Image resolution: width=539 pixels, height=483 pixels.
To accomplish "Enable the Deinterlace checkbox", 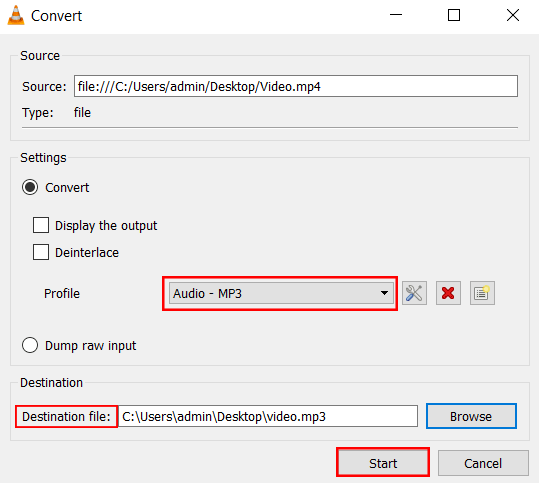I will (x=41, y=252).
